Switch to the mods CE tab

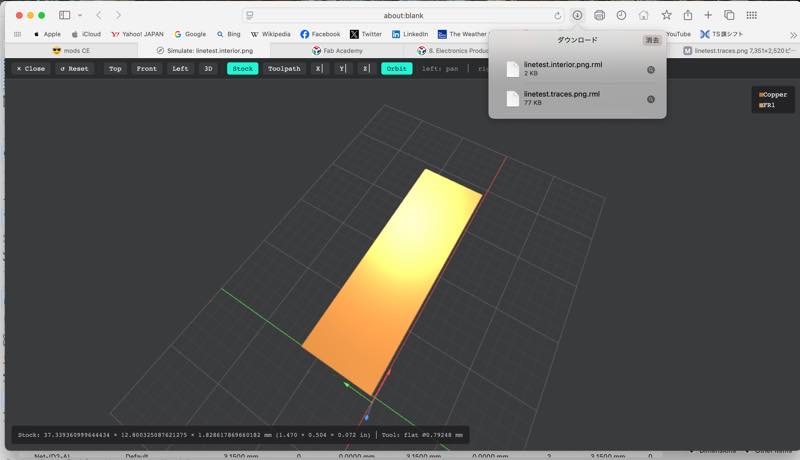(x=71, y=50)
